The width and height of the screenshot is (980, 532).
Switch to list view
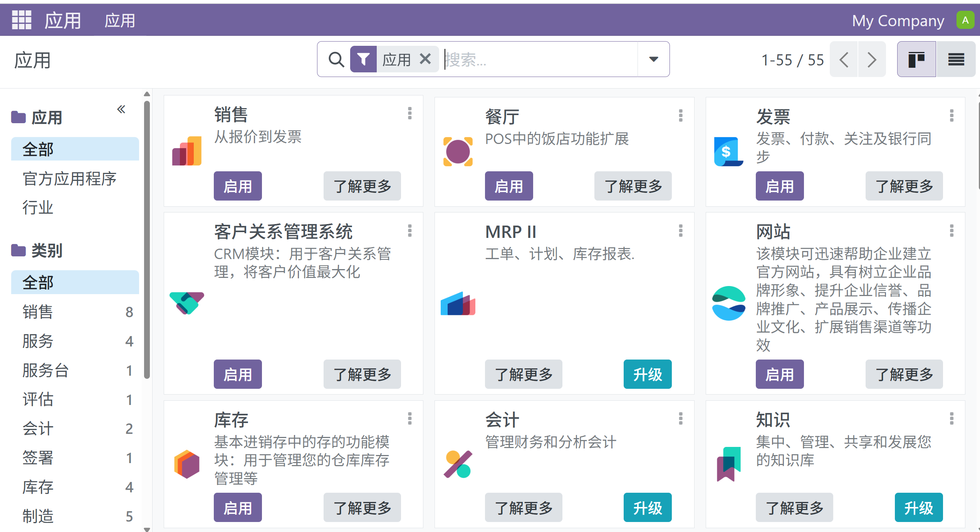(x=956, y=59)
